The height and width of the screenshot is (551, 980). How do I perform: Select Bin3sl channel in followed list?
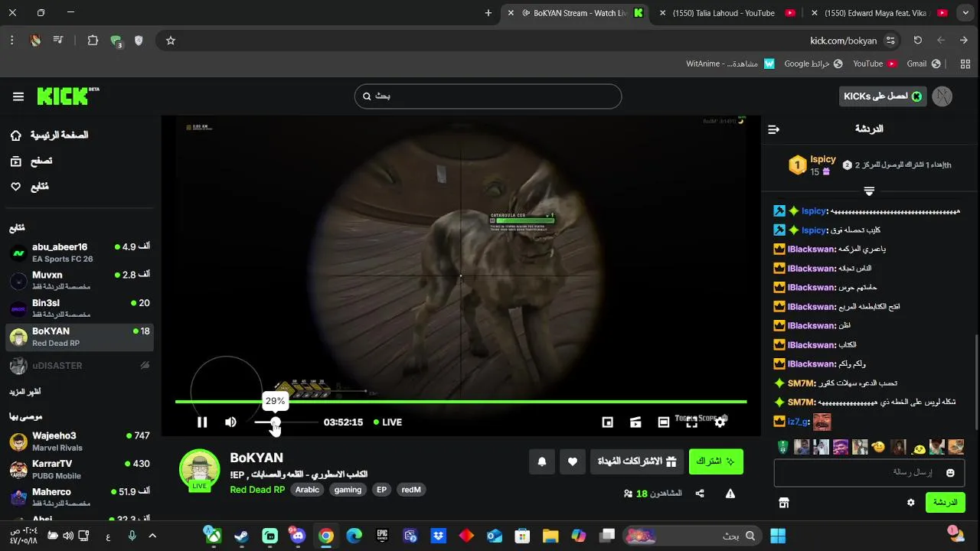tap(80, 308)
